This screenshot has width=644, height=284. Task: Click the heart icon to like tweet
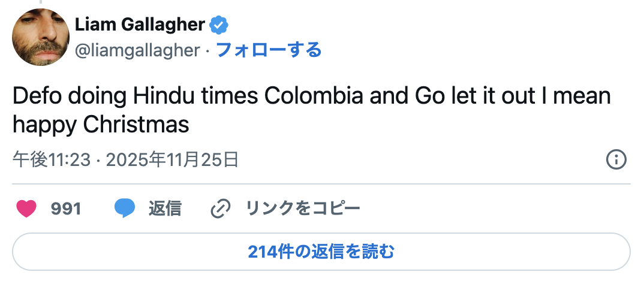26,209
